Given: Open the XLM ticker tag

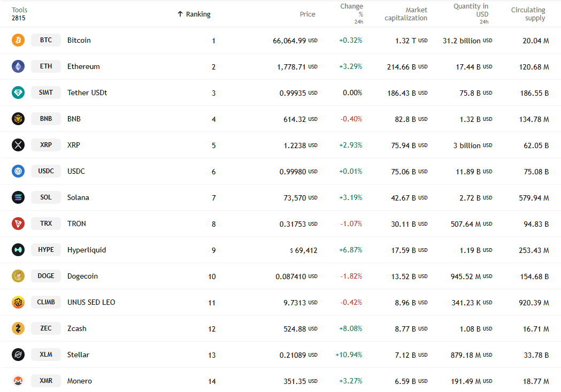Looking at the screenshot, I should 46,355.
